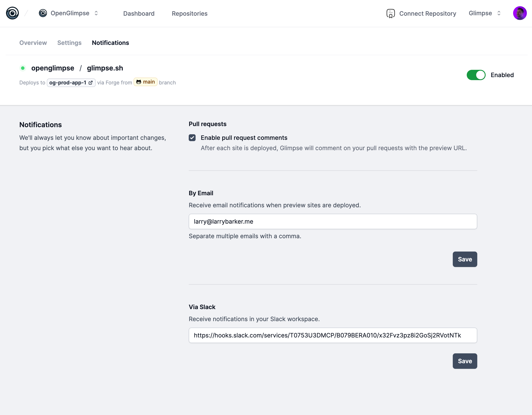
Task: Click the email address input field
Action: pyautogui.click(x=333, y=221)
